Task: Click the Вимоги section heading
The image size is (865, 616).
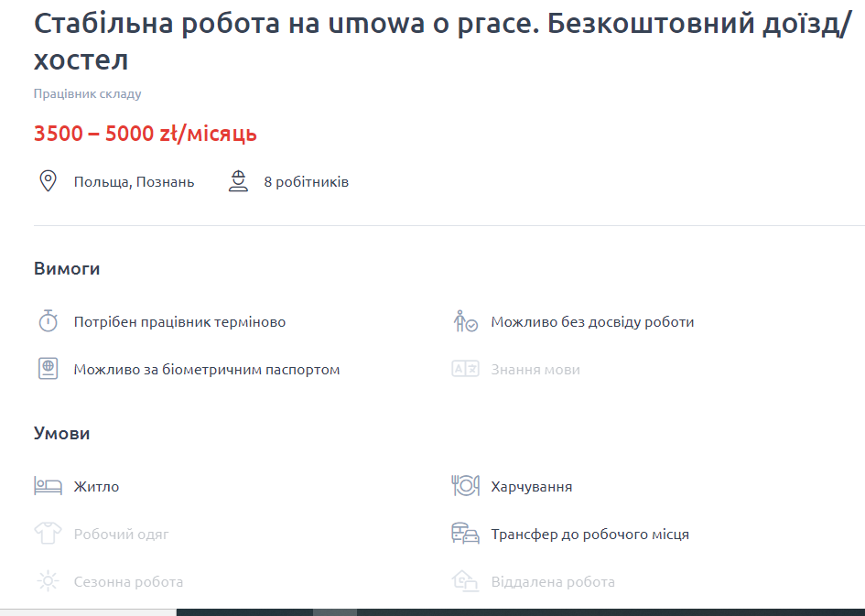Action: point(67,270)
